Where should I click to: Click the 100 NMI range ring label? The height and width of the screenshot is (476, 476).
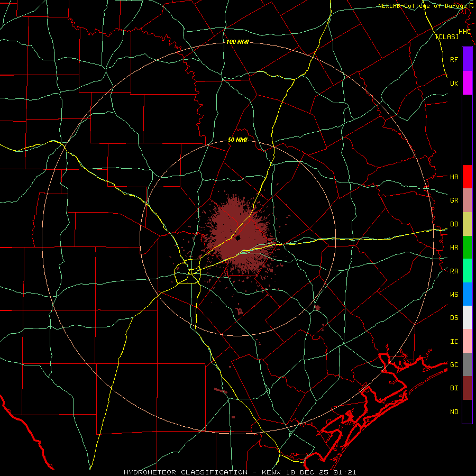pos(237,42)
